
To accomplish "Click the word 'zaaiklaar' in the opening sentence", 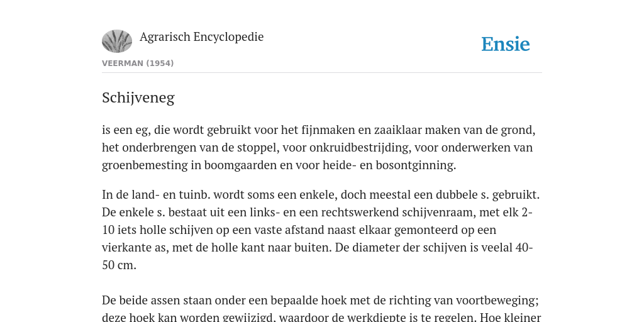I will [397, 130].
